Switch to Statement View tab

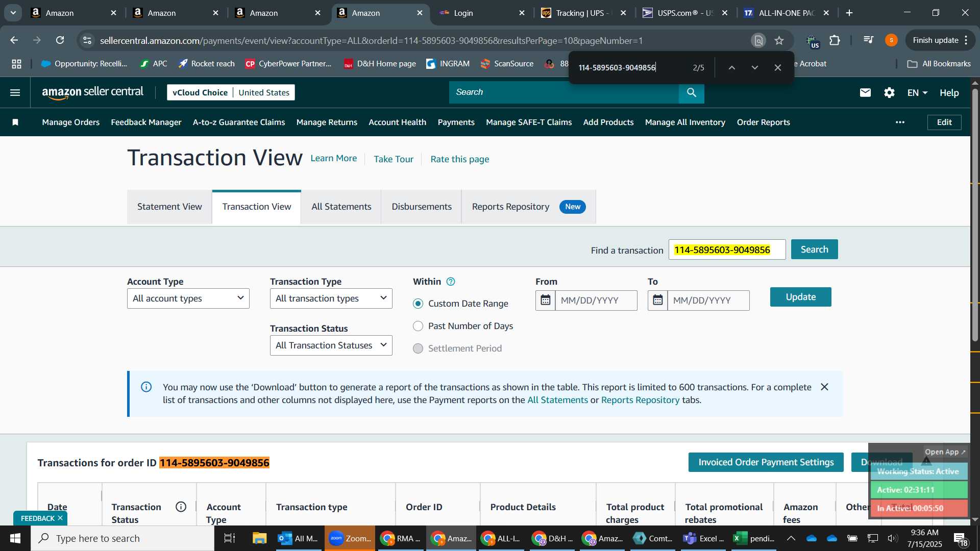(x=169, y=207)
